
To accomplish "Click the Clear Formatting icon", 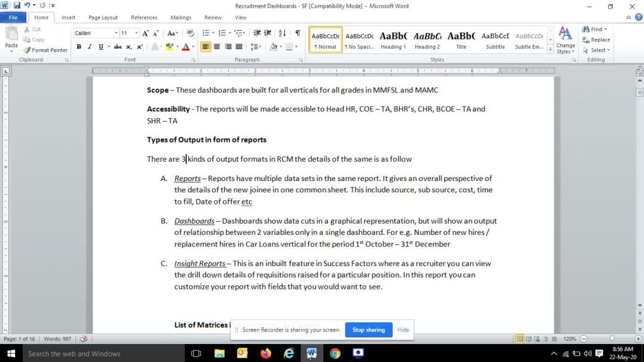I will point(190,34).
